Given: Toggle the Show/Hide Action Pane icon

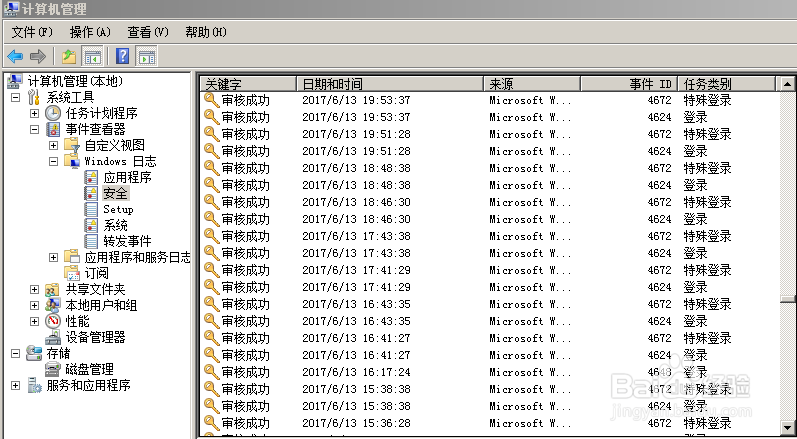Looking at the screenshot, I should 147,56.
